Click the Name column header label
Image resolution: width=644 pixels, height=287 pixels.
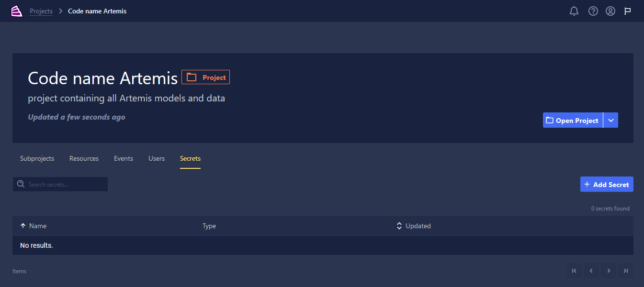(38, 226)
